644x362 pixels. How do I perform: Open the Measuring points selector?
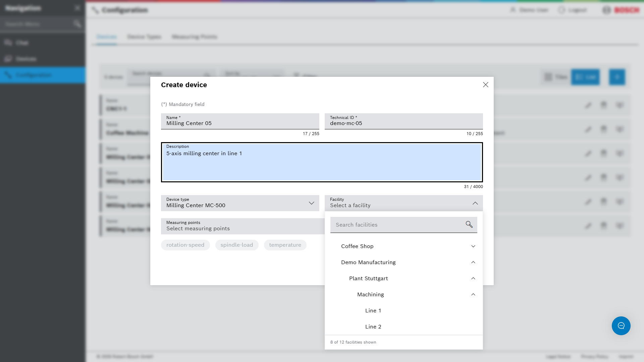click(x=243, y=226)
